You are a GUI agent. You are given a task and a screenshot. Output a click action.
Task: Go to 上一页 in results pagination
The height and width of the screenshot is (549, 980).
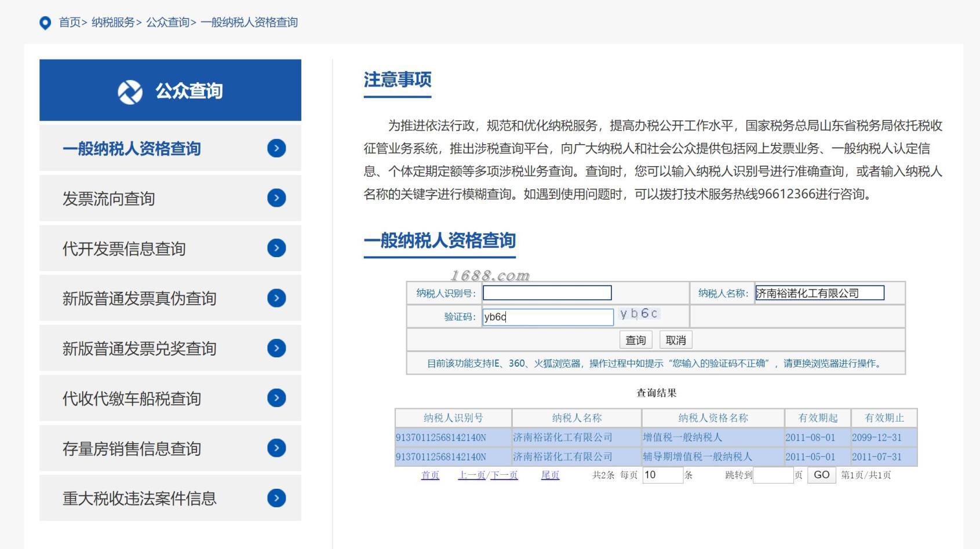(472, 475)
